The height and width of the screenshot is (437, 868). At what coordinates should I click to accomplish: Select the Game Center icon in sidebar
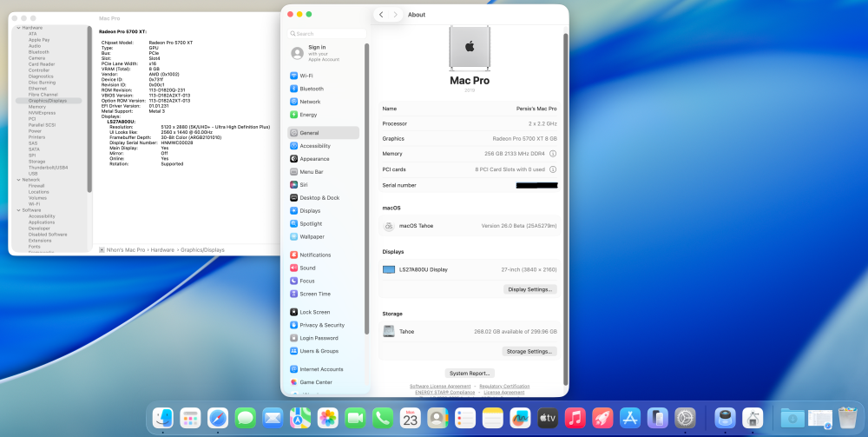pos(294,382)
